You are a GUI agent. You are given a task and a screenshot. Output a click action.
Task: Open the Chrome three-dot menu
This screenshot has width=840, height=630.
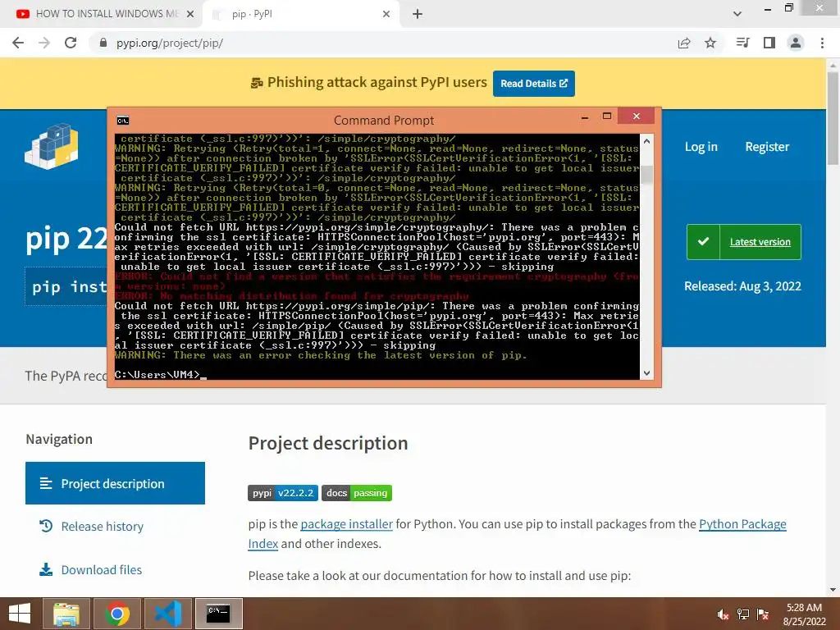(x=822, y=43)
